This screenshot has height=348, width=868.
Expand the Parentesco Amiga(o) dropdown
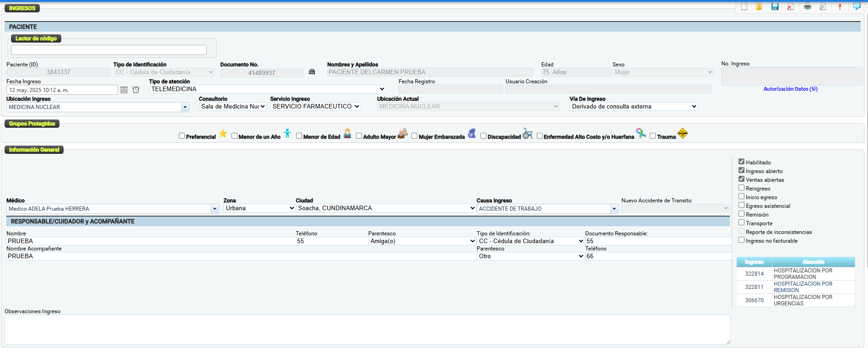coord(472,241)
